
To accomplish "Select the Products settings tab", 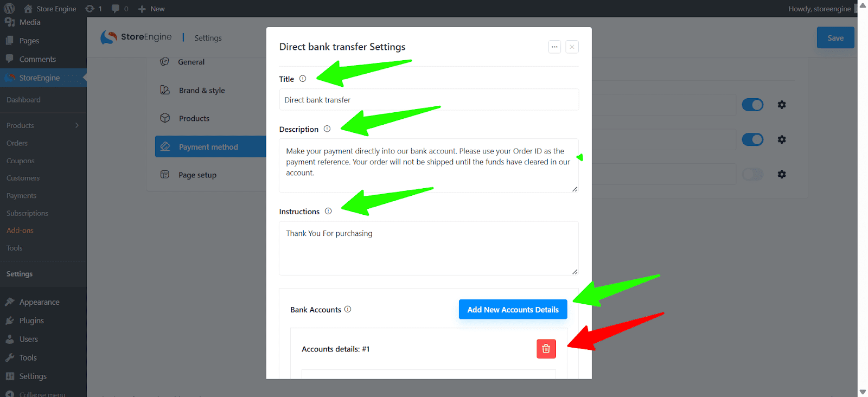I will [x=194, y=118].
